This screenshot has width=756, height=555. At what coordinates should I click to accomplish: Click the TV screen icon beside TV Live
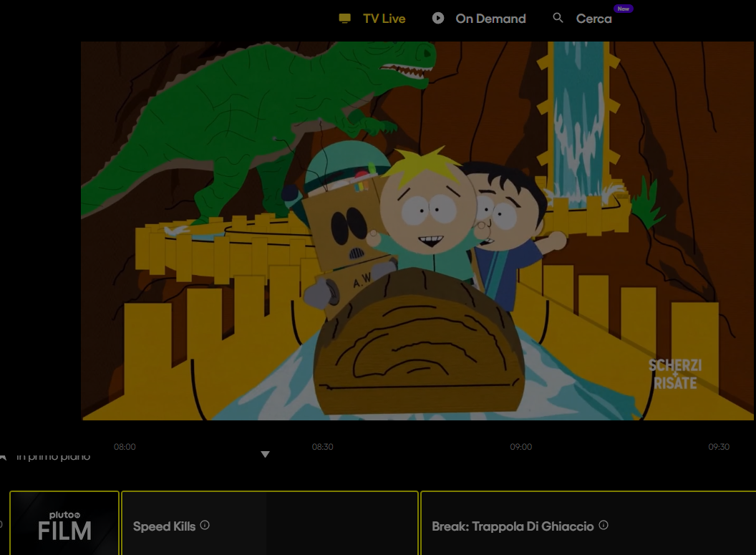click(345, 19)
